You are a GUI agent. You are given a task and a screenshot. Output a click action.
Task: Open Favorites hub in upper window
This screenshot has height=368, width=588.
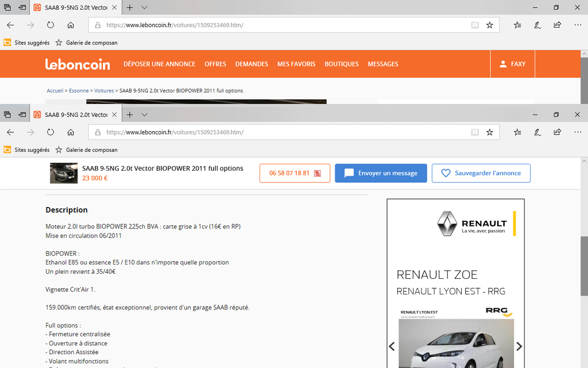pos(517,25)
